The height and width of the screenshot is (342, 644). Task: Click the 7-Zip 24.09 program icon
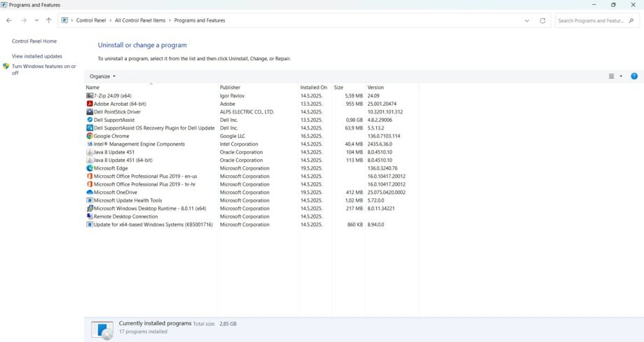click(x=90, y=95)
